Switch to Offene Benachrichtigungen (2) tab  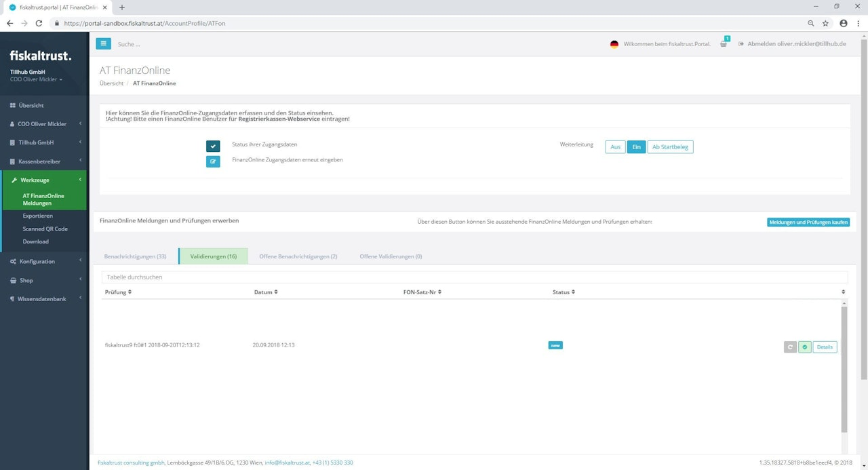pos(298,256)
